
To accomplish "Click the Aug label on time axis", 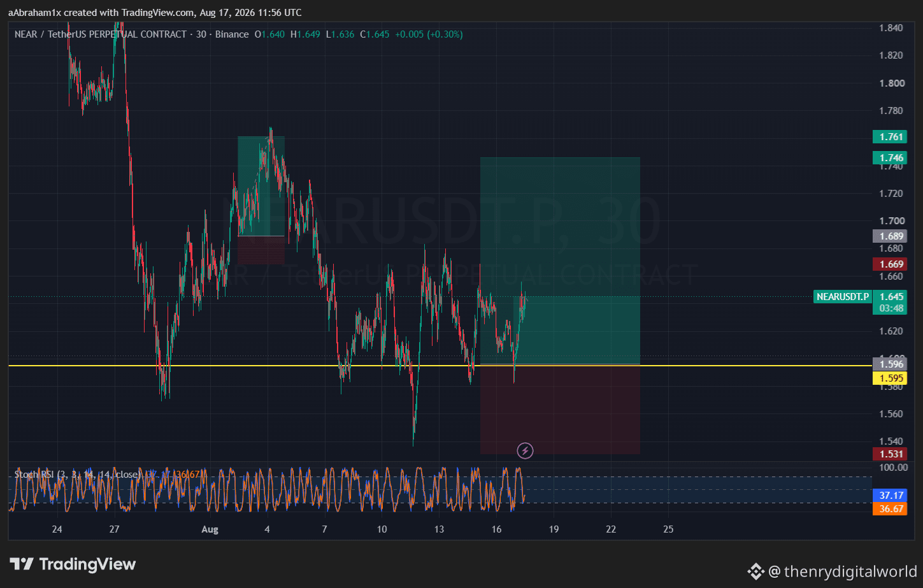I will (x=210, y=529).
